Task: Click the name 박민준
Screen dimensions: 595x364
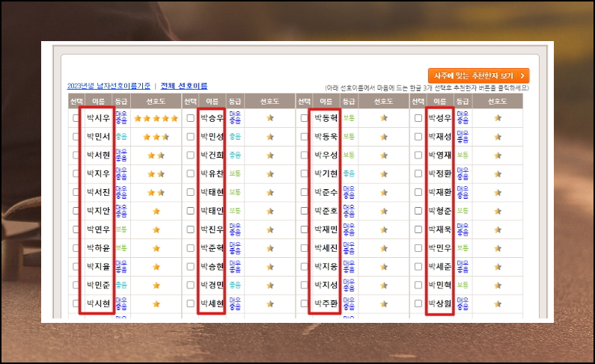Action: [x=98, y=286]
